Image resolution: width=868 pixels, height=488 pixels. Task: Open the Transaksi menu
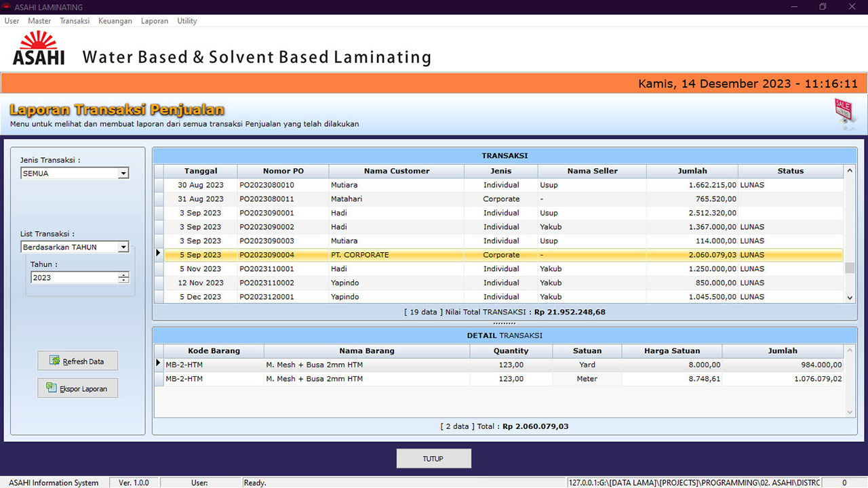click(x=75, y=21)
